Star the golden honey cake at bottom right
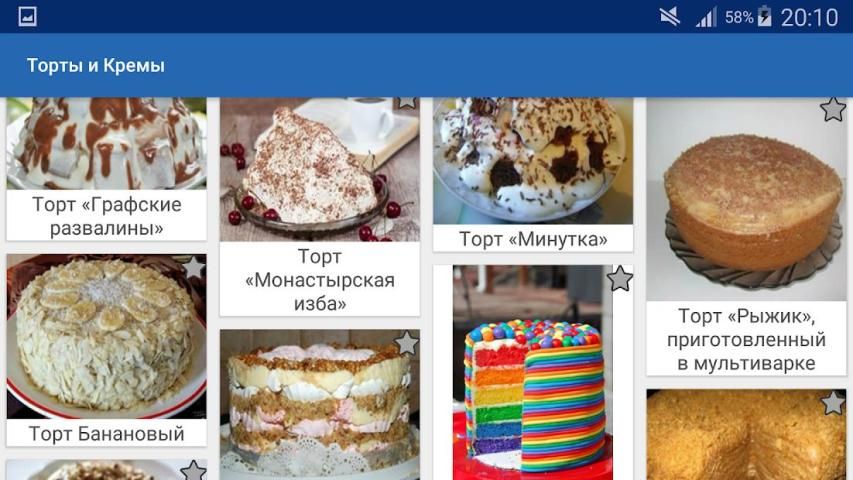 click(x=833, y=403)
